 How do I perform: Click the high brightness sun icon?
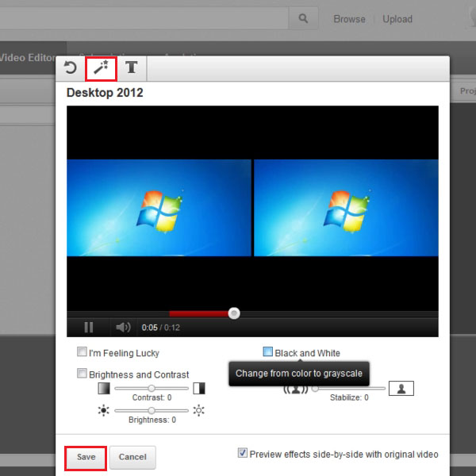(199, 410)
